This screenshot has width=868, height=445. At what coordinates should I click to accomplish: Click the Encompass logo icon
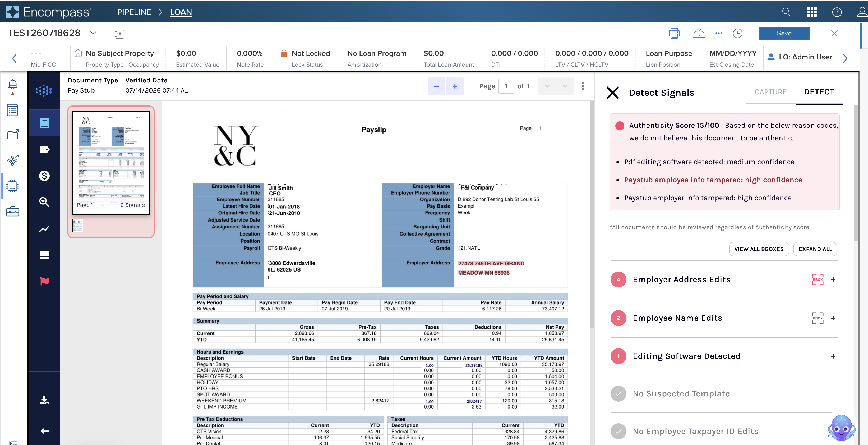pyautogui.click(x=12, y=12)
